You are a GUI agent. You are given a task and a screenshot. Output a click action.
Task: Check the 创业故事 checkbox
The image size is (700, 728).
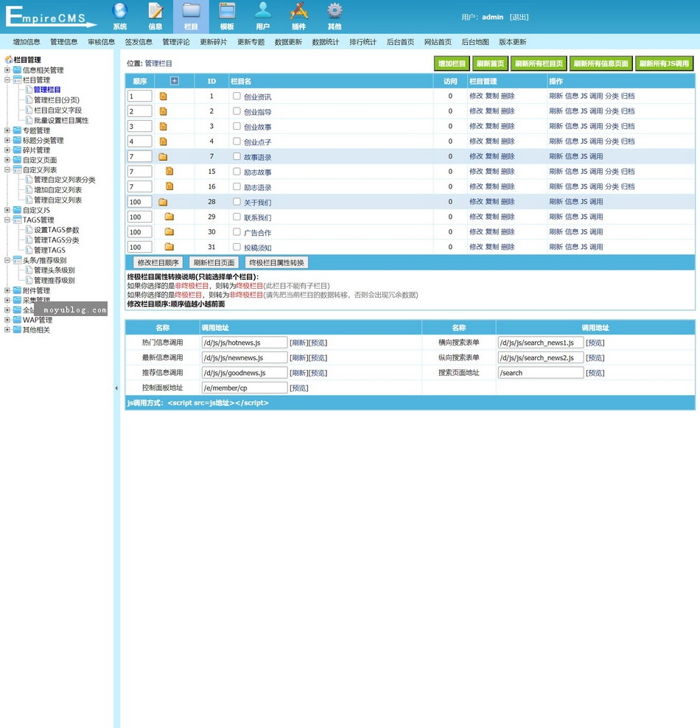point(237,126)
